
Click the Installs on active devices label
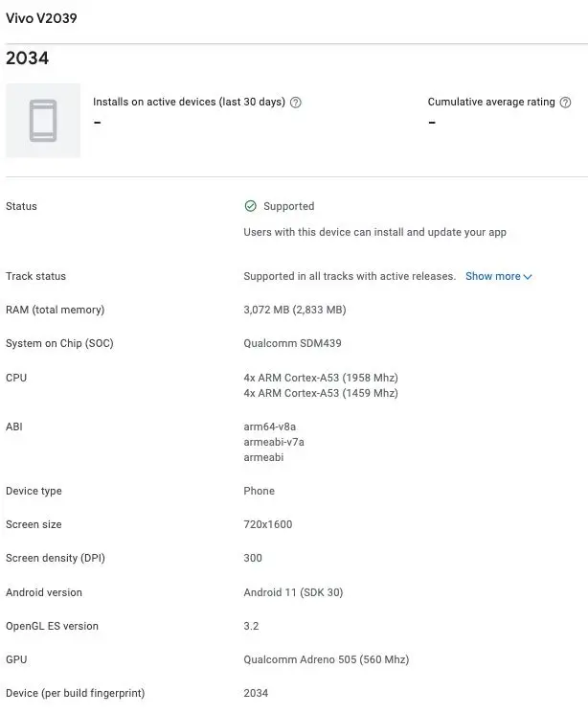click(189, 102)
